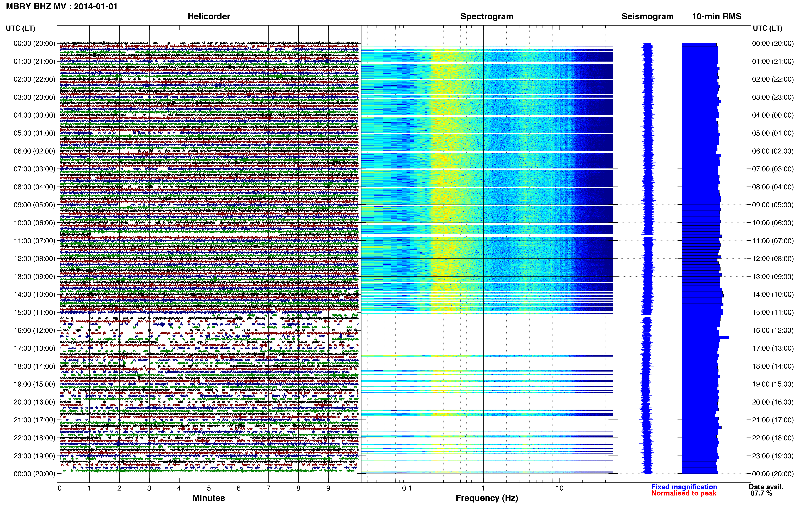Click the 'Data avail.' label
812x508 pixels.
[766, 487]
